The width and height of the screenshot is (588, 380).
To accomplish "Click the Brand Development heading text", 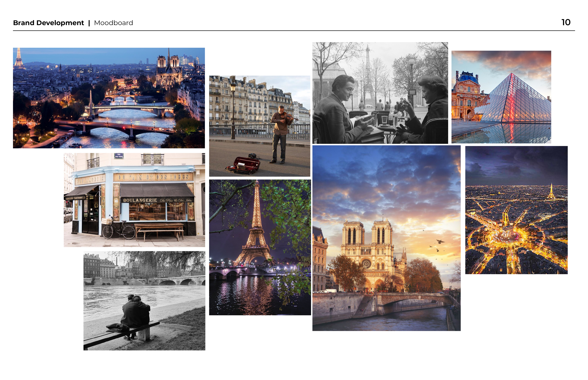I will [x=48, y=23].
